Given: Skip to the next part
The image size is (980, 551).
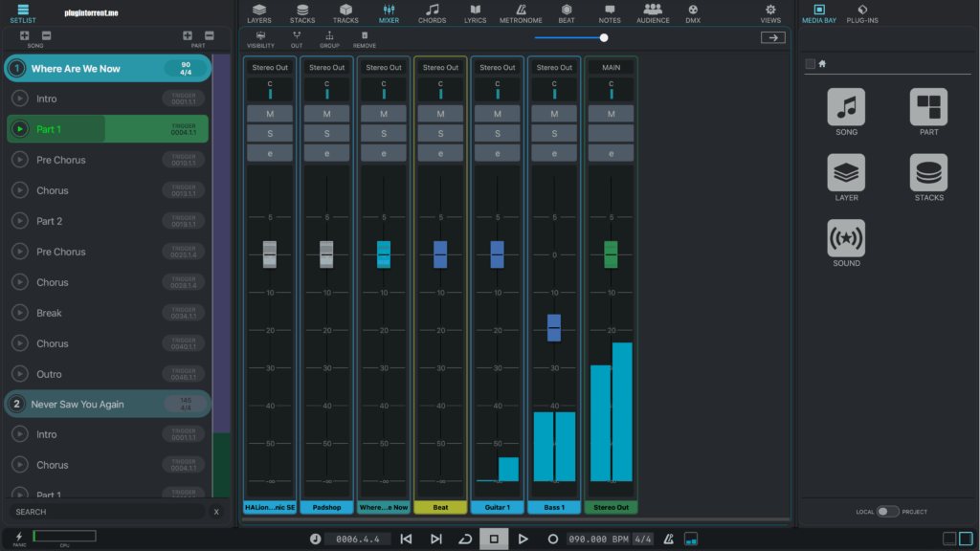Looking at the screenshot, I should [x=436, y=539].
